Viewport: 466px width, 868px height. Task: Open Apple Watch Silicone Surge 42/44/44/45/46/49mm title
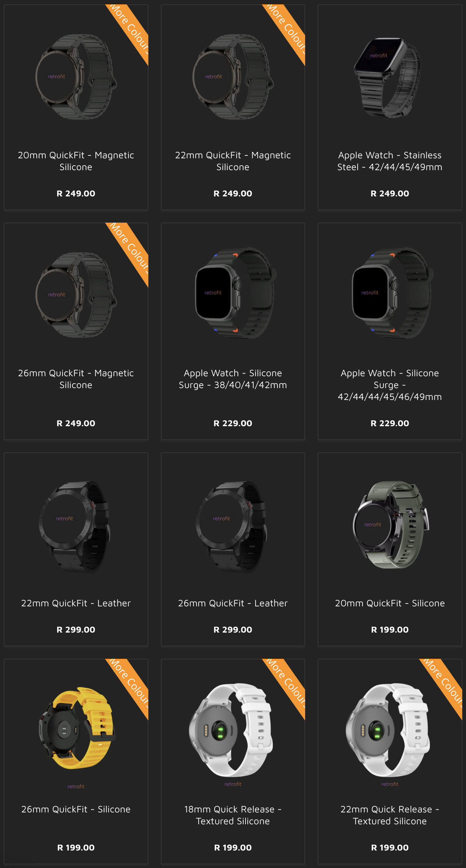click(x=390, y=385)
